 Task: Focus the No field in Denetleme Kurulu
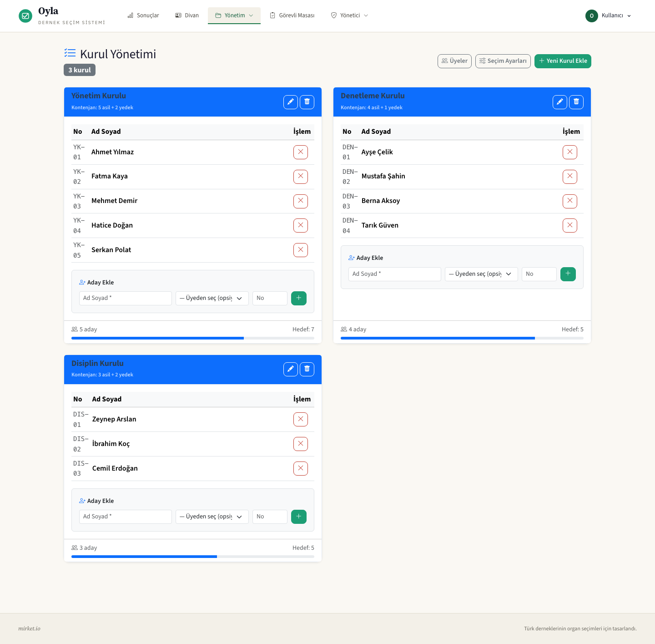point(539,274)
